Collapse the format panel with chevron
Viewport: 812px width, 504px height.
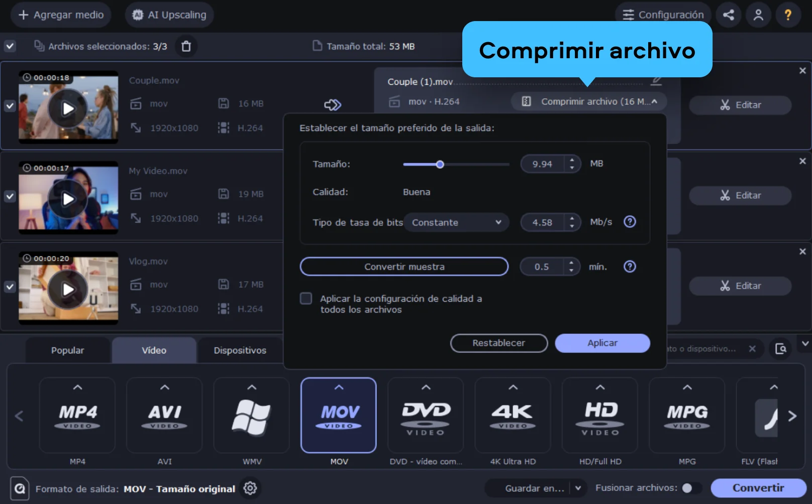(805, 344)
